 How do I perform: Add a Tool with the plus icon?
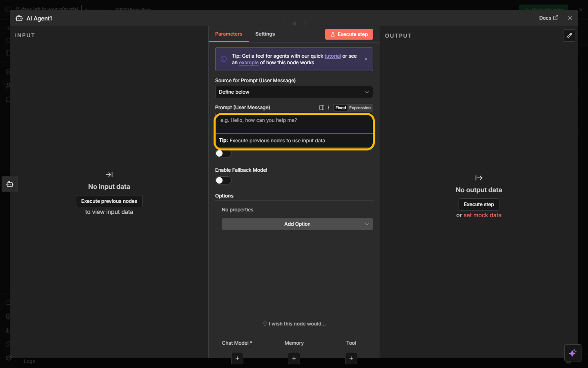pos(351,358)
